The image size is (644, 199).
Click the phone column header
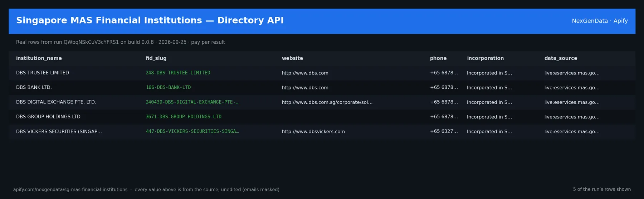[x=438, y=58]
